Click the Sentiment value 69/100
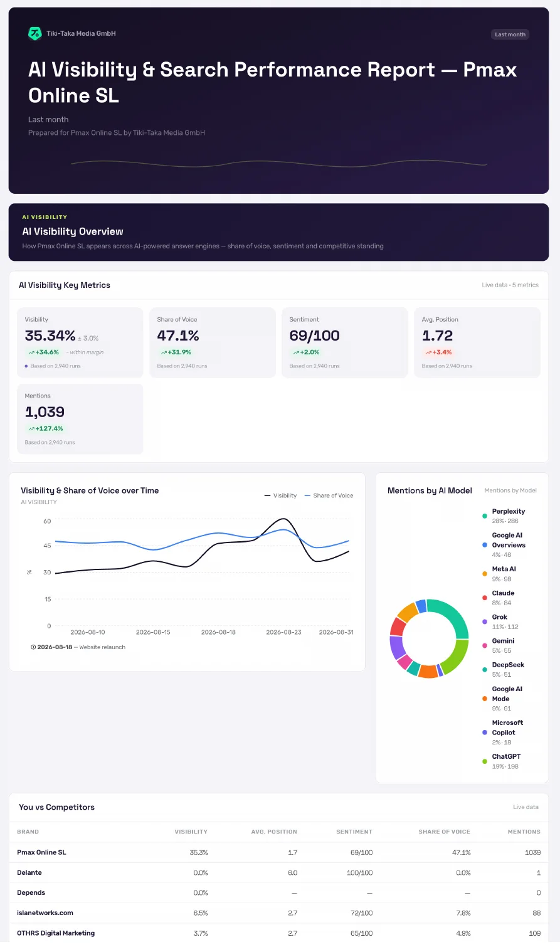560x952 pixels. pos(314,336)
